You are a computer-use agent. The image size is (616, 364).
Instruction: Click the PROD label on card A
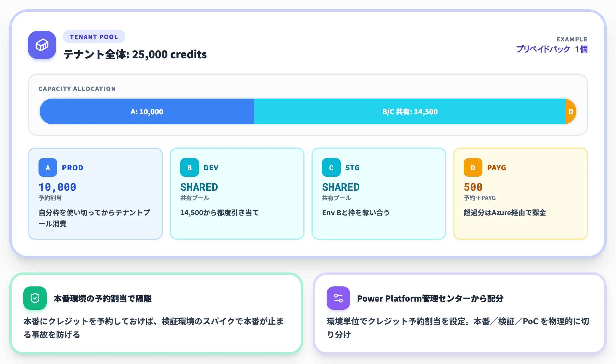coord(73,168)
